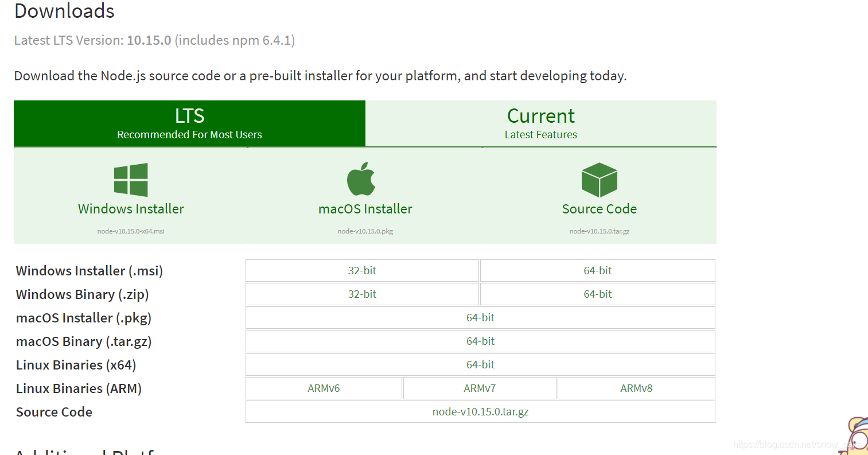This screenshot has height=455, width=868.
Task: Click the Windows logo icon
Action: (131, 180)
